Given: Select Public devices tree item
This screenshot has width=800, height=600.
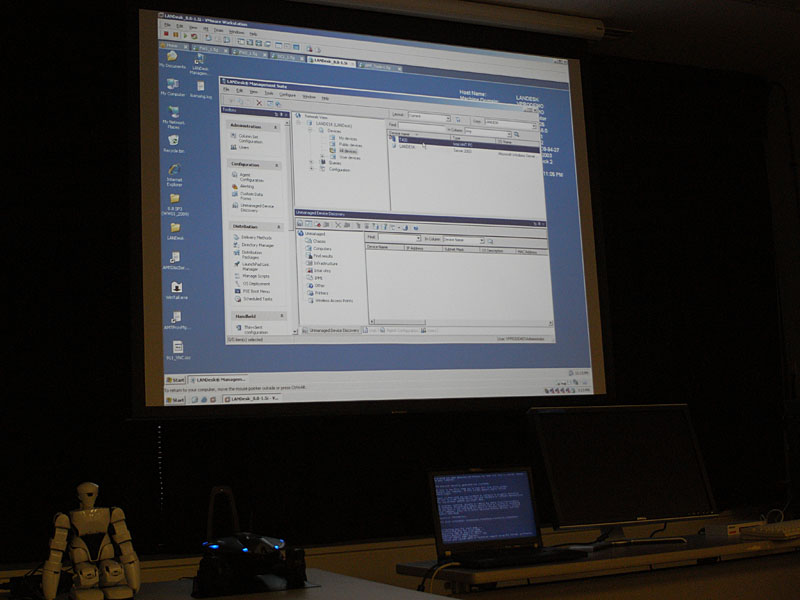Looking at the screenshot, I should 346,145.
